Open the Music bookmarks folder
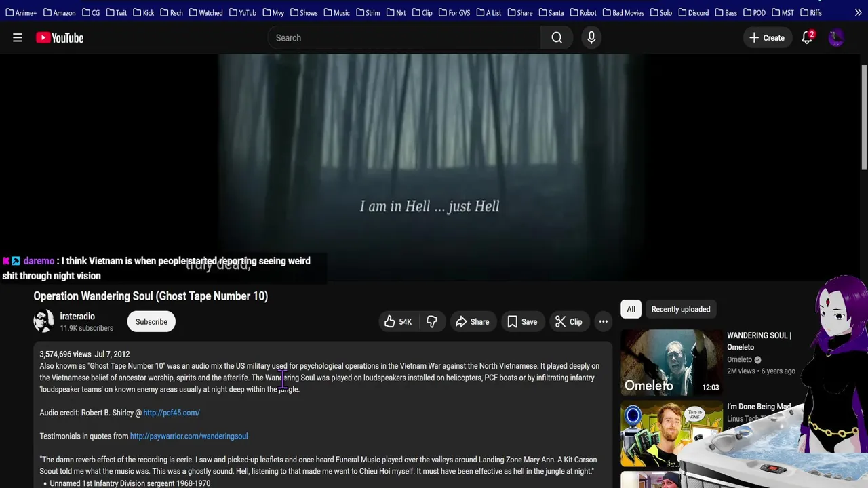Screen dimensions: 868x488 [x=336, y=12]
